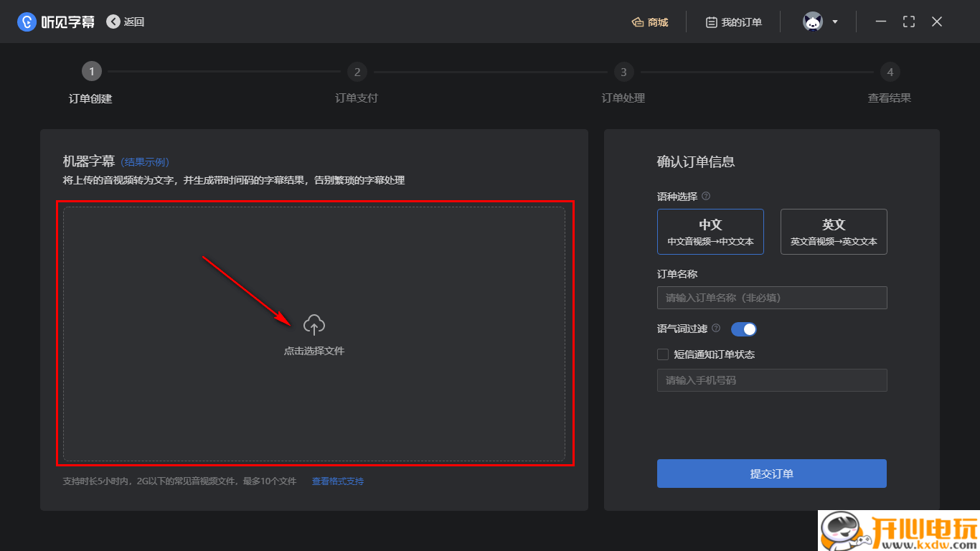Open the 查看格式支持 link
The height and width of the screenshot is (551, 980).
(x=337, y=481)
